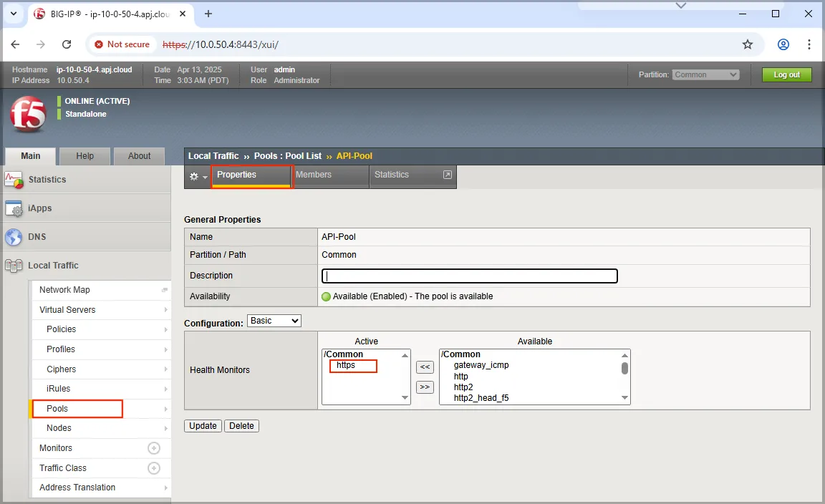Click the Statistics chart icon in sidebar
The width and height of the screenshot is (825, 504).
14,180
